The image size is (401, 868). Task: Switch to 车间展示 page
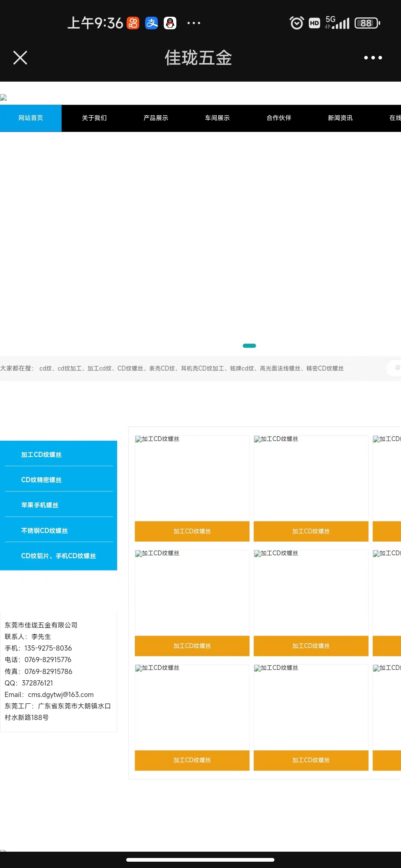click(x=217, y=118)
